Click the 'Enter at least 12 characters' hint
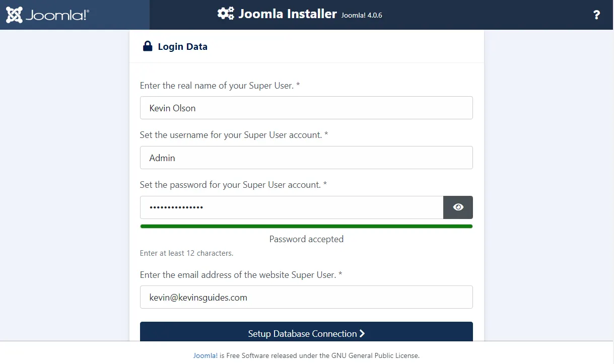 click(x=186, y=253)
